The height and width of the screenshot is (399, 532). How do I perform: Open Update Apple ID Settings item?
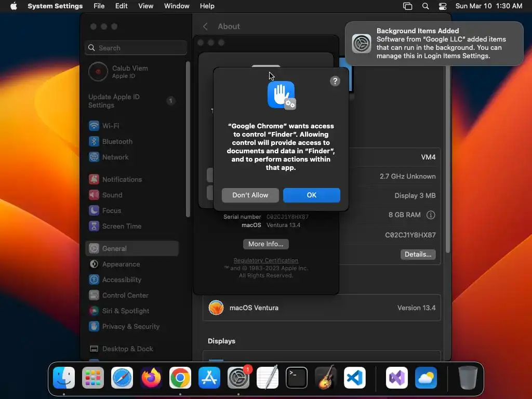[x=132, y=101]
